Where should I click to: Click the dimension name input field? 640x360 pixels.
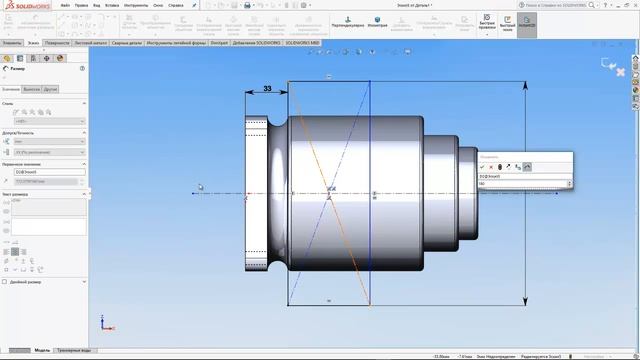pos(49,172)
